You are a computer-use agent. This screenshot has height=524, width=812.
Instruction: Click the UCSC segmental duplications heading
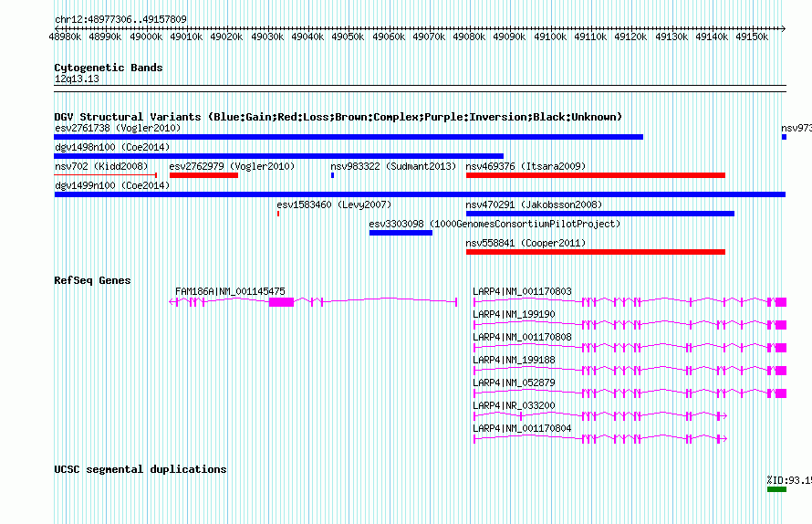pos(141,469)
